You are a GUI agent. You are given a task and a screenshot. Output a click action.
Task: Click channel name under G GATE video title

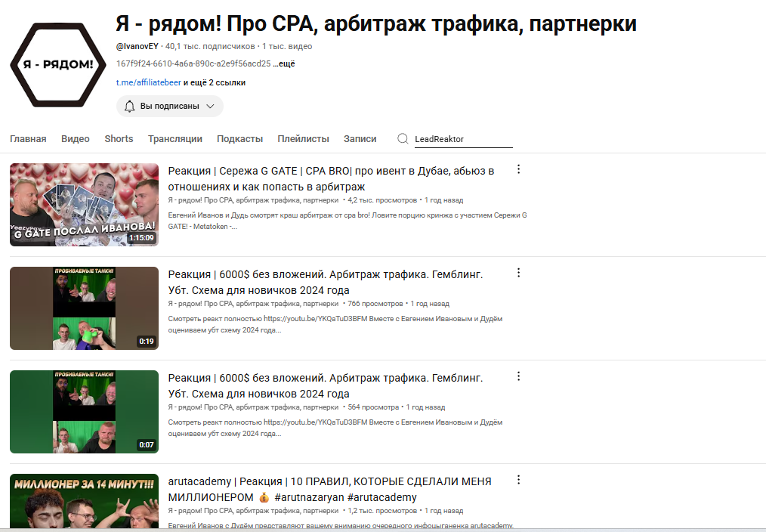tap(253, 200)
